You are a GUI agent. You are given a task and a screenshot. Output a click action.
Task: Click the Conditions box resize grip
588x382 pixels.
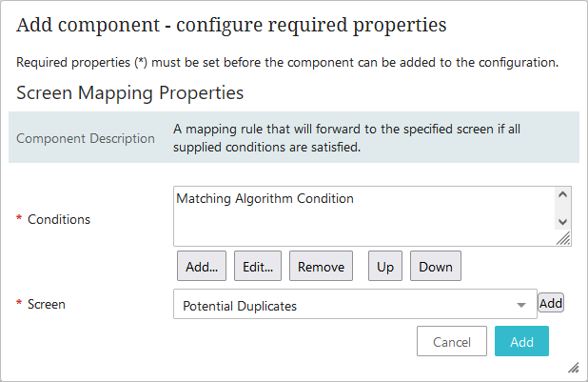coord(562,239)
